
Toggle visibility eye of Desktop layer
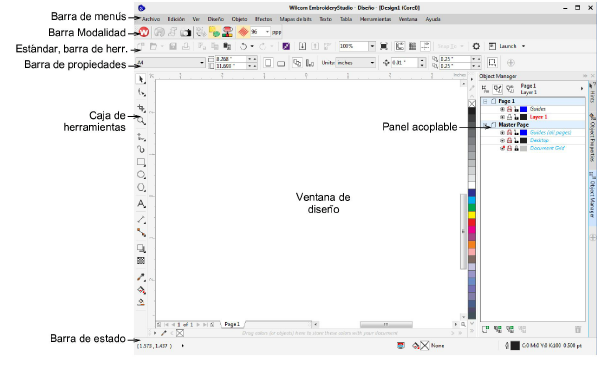pos(502,141)
